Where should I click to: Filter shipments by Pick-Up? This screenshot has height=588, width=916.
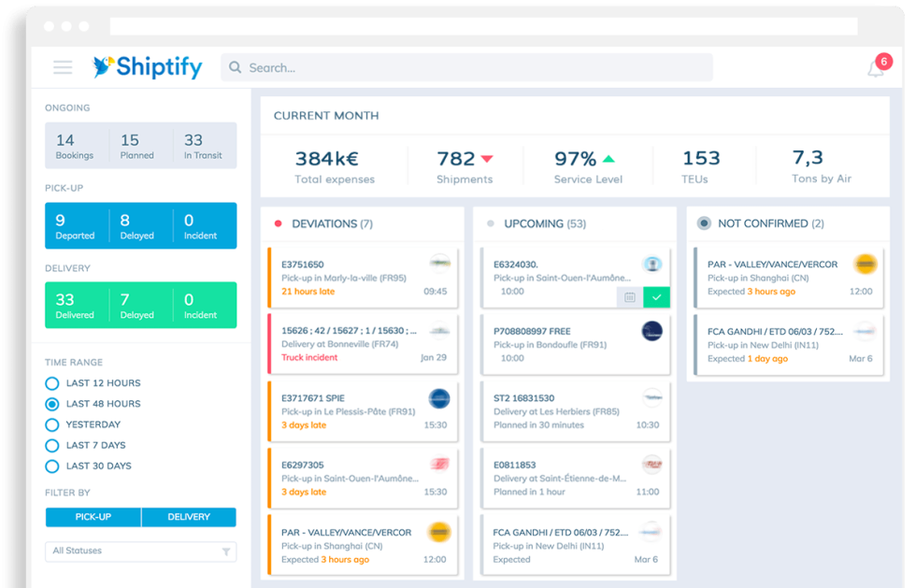pos(92,517)
